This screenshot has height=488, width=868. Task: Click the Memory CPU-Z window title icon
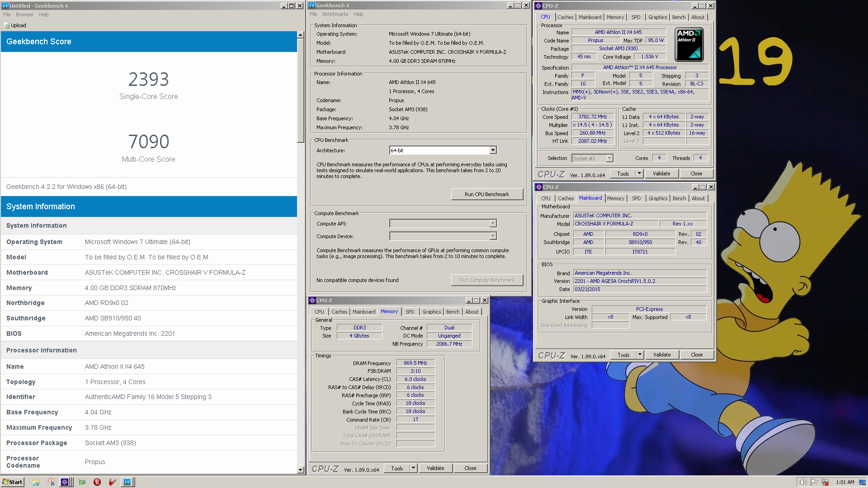312,300
